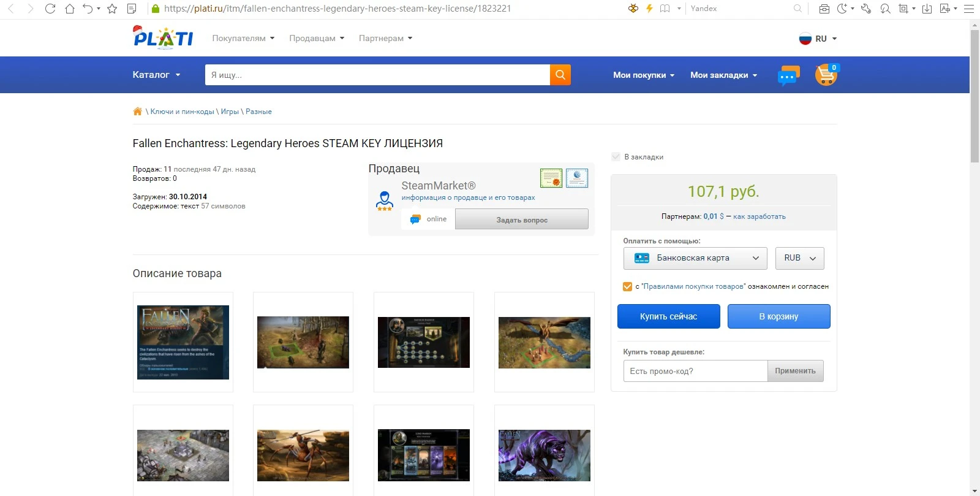
Task: Open 'как заработать' partner link
Action: pyautogui.click(x=759, y=216)
